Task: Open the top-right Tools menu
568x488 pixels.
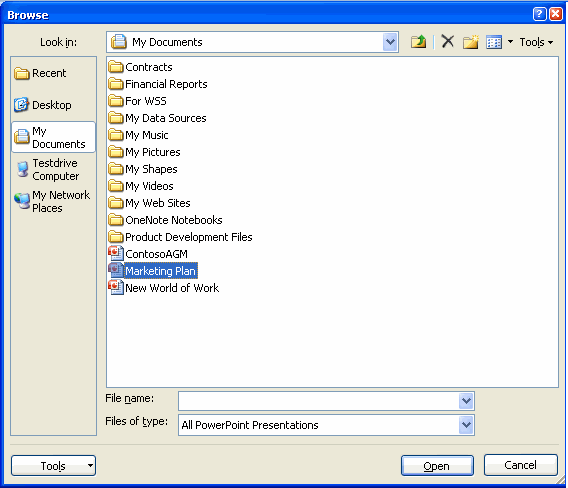Action: point(536,42)
